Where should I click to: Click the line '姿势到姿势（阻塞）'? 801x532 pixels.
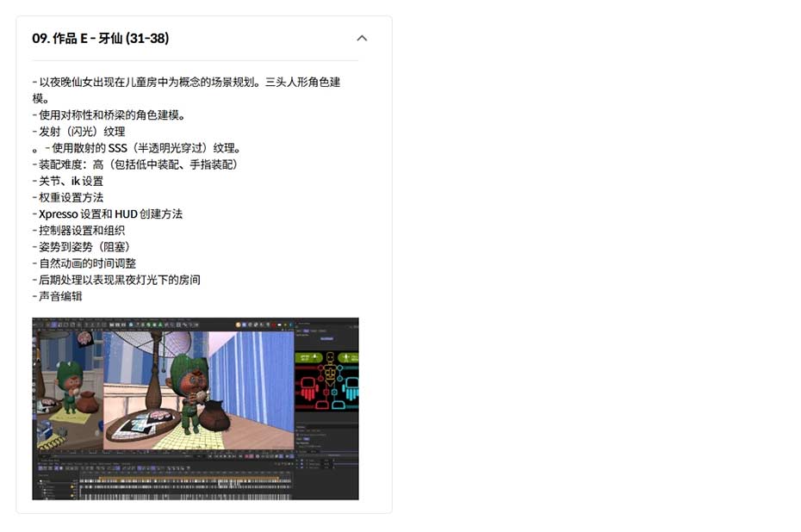(84, 247)
